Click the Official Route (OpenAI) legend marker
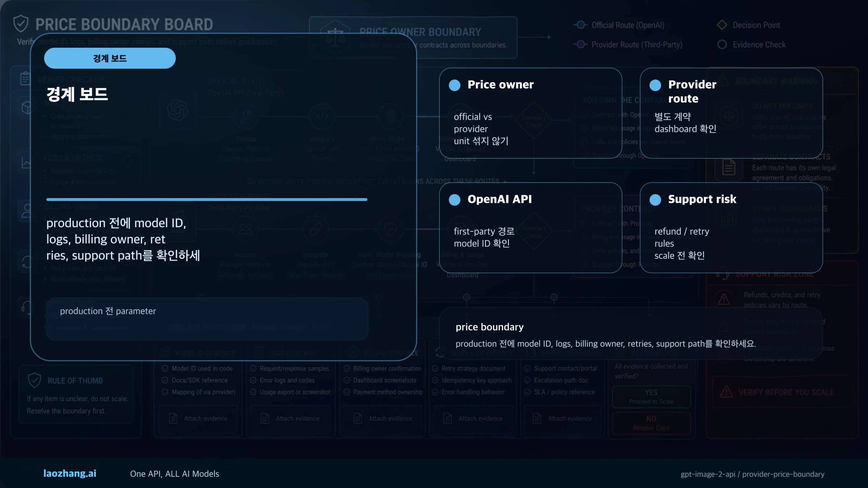The image size is (868, 488). (x=580, y=25)
